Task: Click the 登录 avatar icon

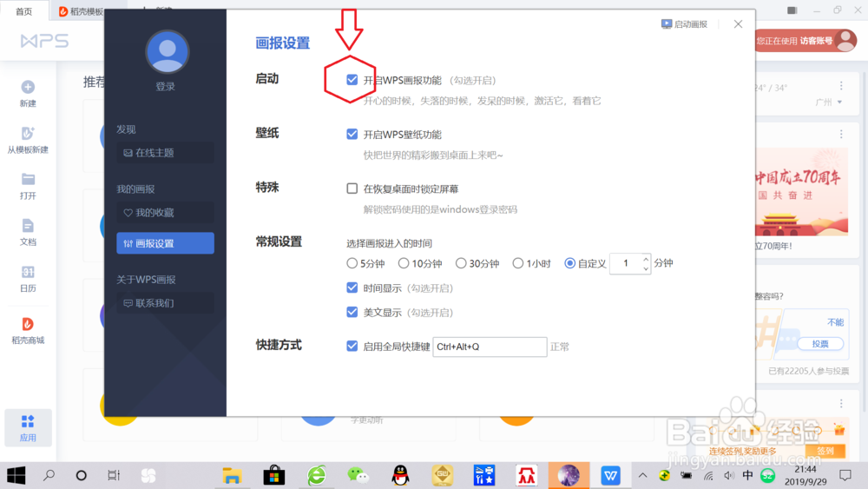Action: click(x=168, y=52)
